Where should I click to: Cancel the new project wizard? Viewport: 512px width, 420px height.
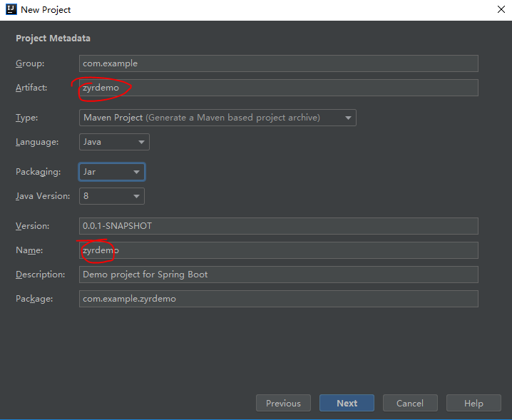(410, 403)
